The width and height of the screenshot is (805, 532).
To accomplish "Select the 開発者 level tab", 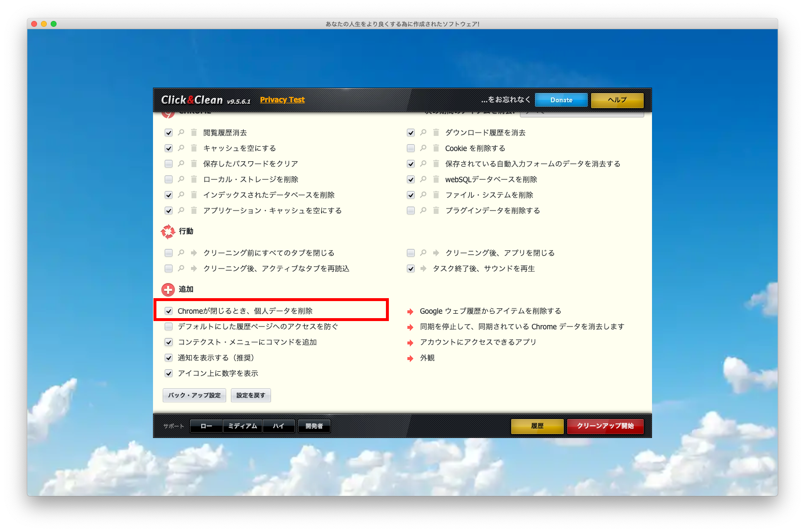I will pyautogui.click(x=314, y=426).
